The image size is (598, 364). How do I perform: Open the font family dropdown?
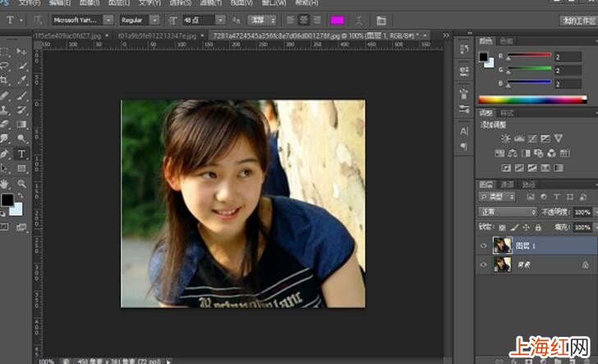click(x=108, y=20)
